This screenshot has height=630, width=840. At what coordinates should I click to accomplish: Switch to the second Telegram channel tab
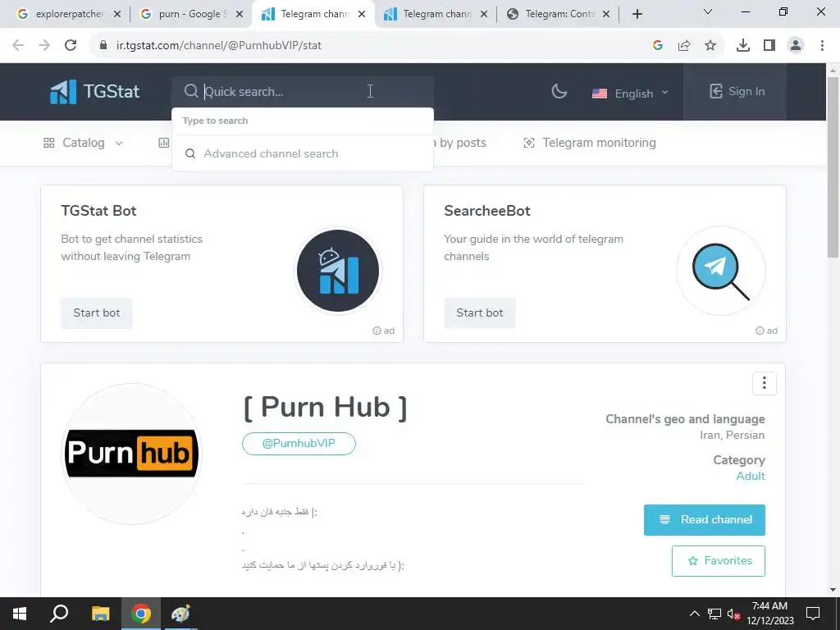[x=435, y=14]
